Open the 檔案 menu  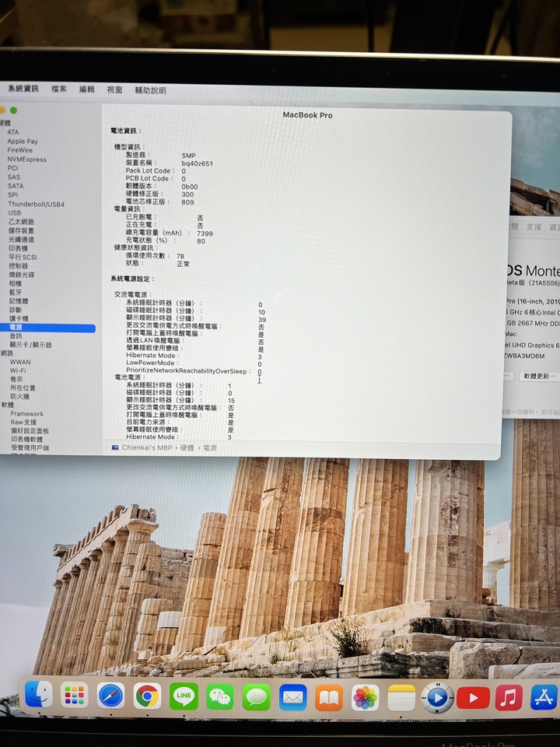pos(59,89)
